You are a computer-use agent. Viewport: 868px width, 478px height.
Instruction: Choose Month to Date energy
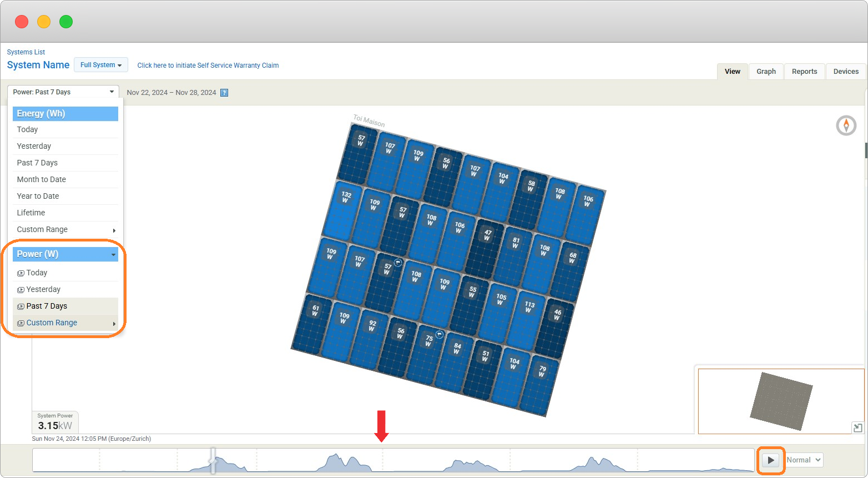point(65,179)
